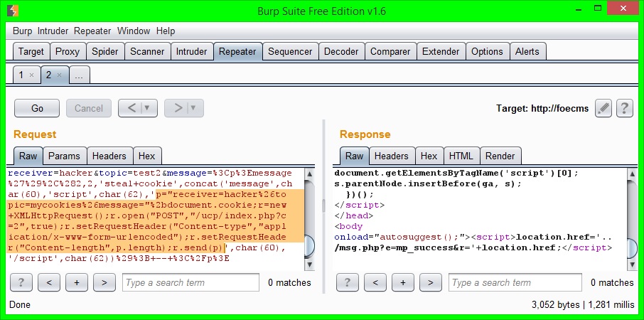
Task: Switch to the Spider tab
Action: point(105,52)
